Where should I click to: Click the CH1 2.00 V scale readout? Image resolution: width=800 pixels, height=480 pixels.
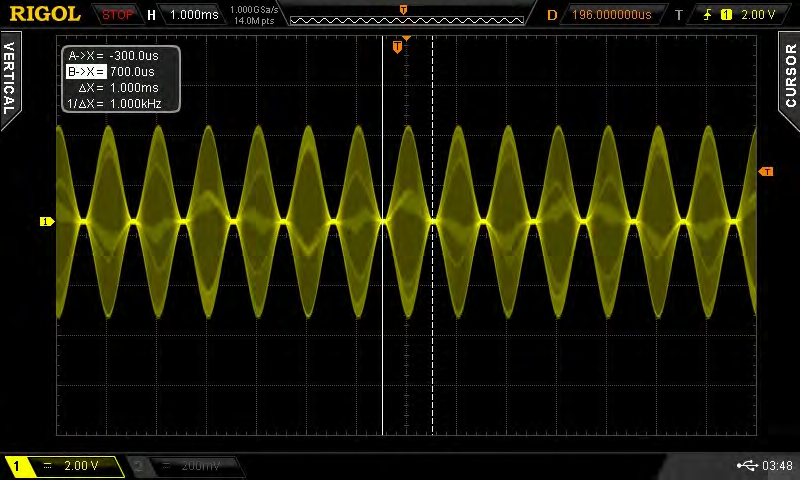(81, 466)
